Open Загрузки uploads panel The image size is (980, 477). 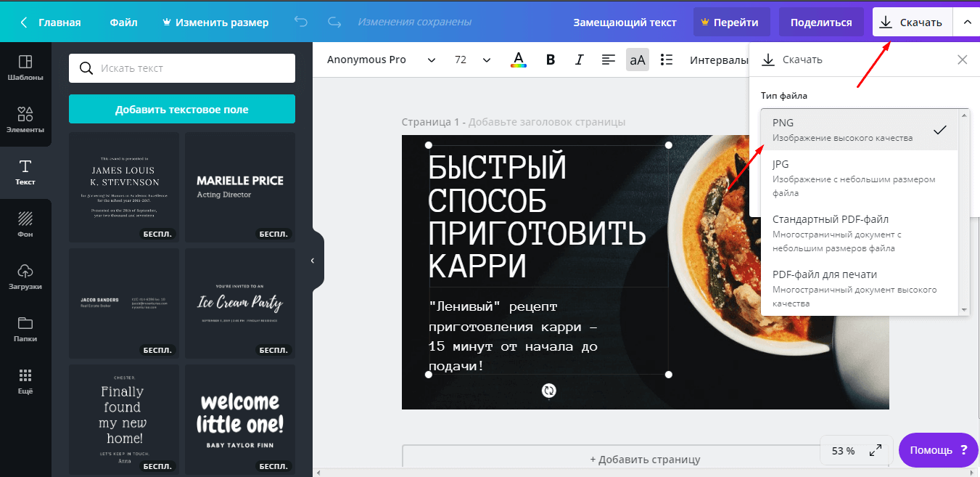pos(25,277)
